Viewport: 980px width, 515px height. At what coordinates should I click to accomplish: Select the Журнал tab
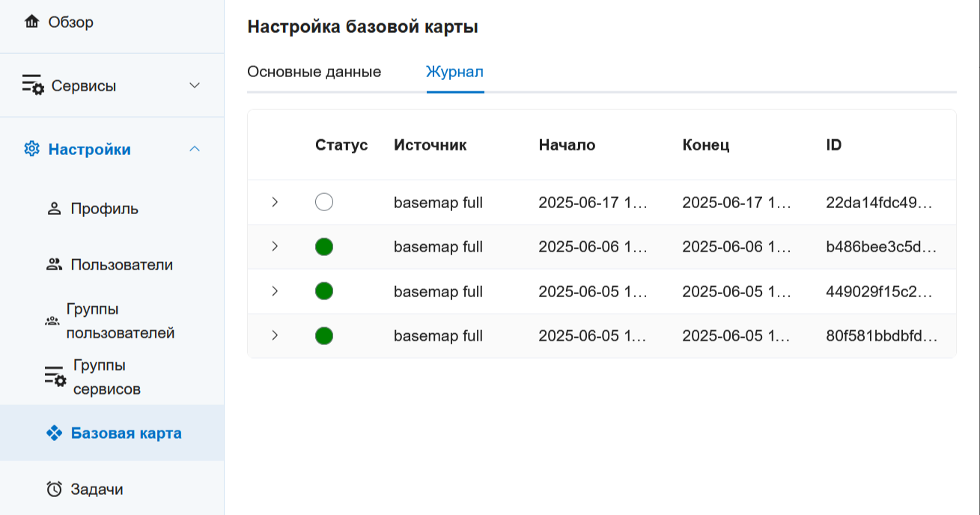click(x=455, y=72)
